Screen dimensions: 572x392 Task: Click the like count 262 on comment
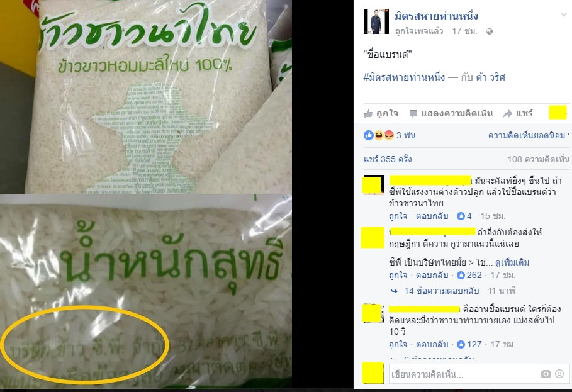469,275
